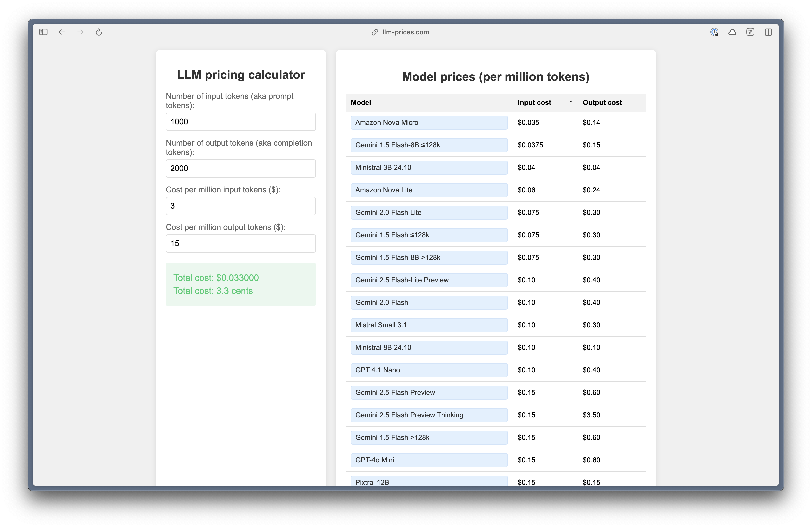
Task: Click the $0.06 Amazon Nova Lite input cost
Action: 526,190
